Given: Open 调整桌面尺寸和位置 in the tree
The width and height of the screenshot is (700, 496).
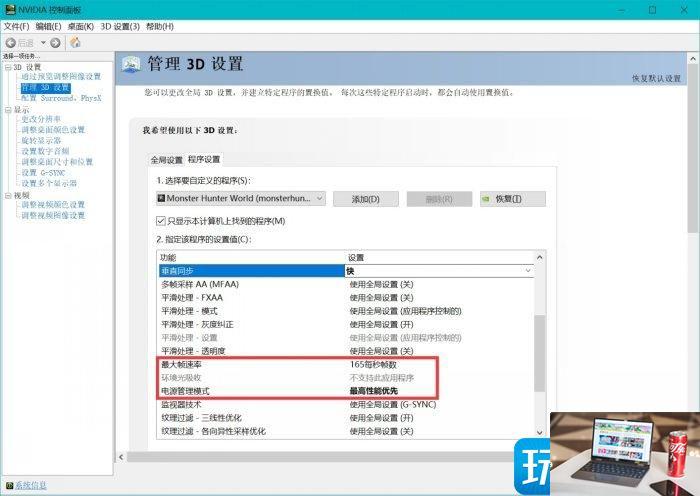Looking at the screenshot, I should tap(57, 162).
